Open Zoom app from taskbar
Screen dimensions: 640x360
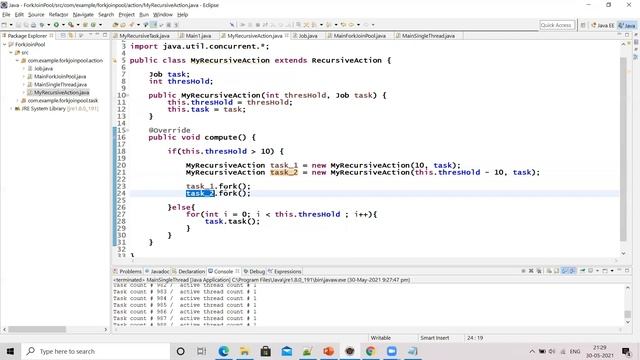[x=392, y=351]
